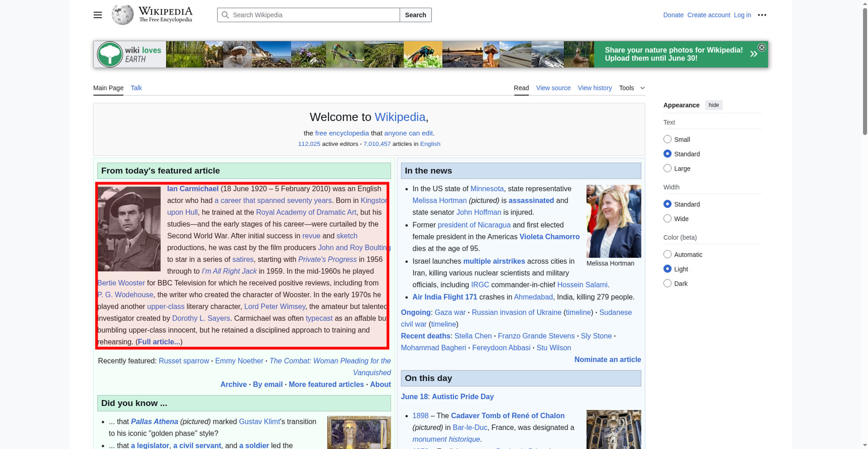Open the Gaza war link
Viewport: 868px width, 449px height.
pos(450,312)
